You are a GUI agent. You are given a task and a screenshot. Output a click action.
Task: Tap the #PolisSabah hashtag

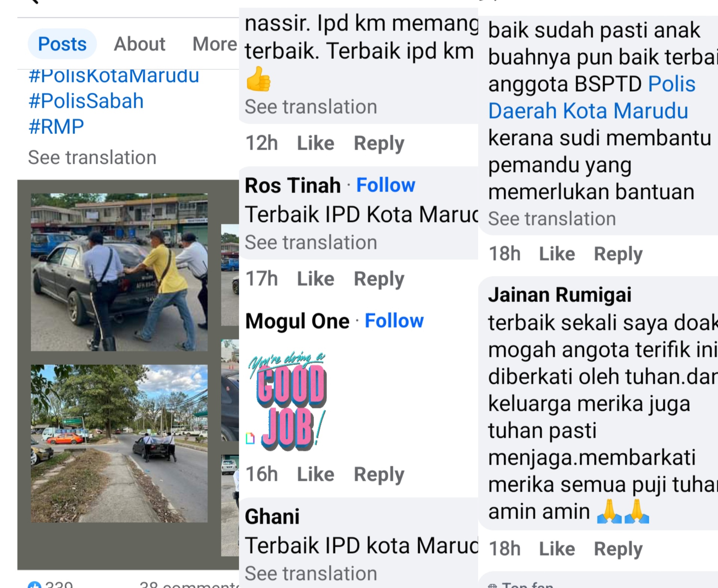coord(86,101)
